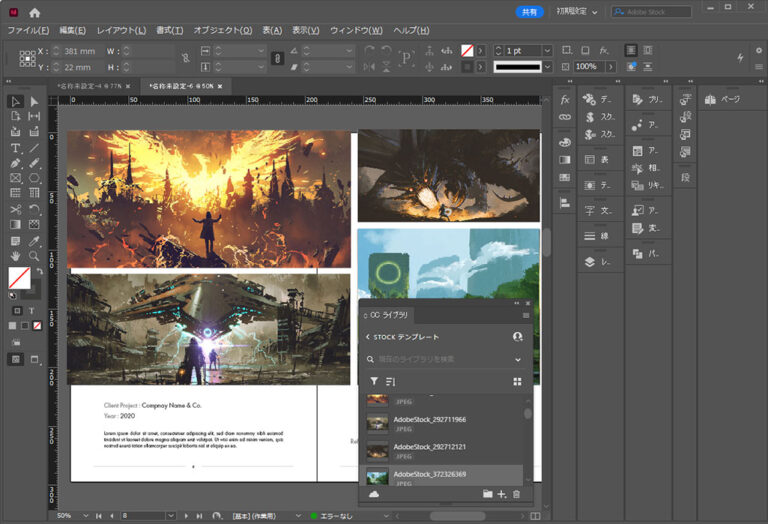Screen dimensions: 768x524
Task: Open the ページ (Pages) panel
Action: [720, 100]
